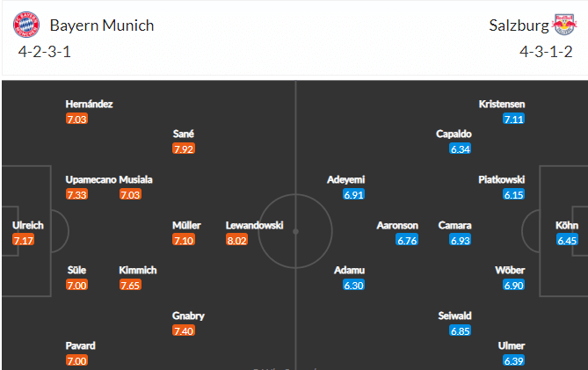Select goalkeeper Ulreich
Screen dimensions: 588x370
[x=28, y=225]
